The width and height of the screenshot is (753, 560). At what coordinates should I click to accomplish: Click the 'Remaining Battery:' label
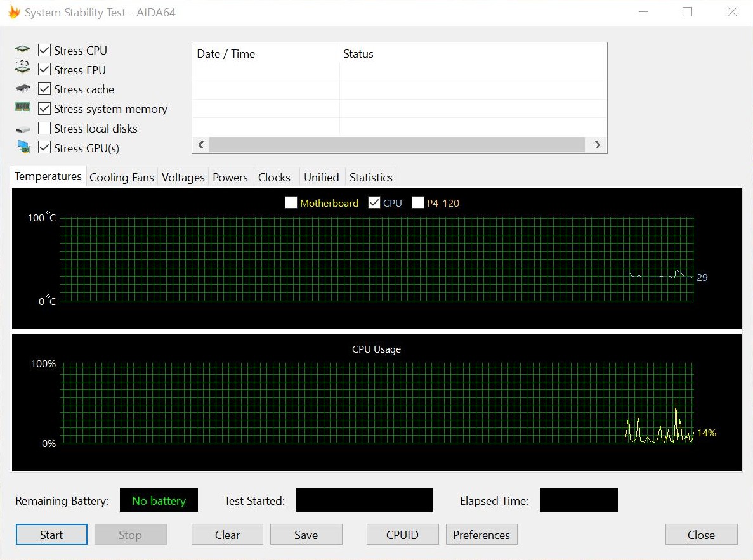tap(62, 501)
